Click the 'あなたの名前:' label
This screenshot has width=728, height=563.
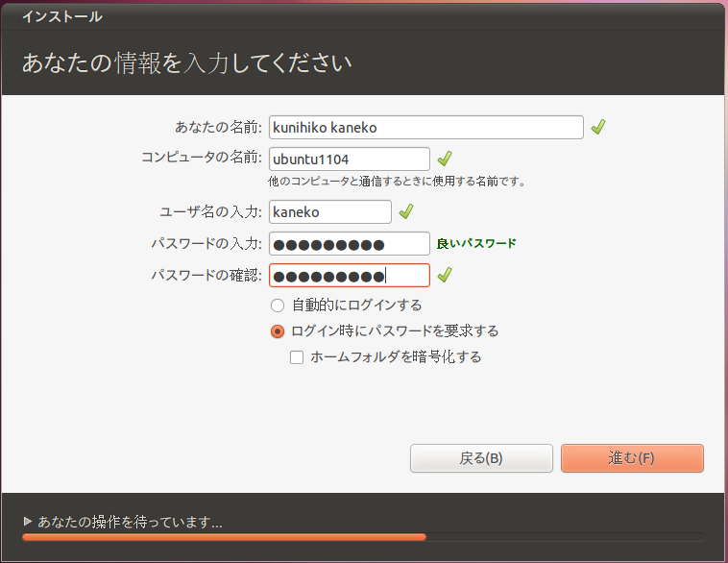pos(218,127)
